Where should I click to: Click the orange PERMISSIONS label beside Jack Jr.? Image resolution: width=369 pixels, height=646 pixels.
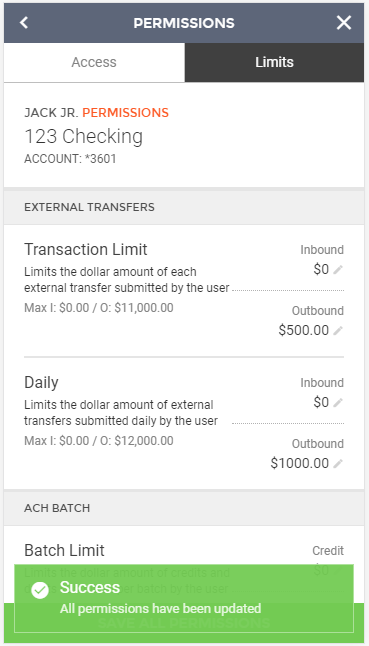pos(126,112)
